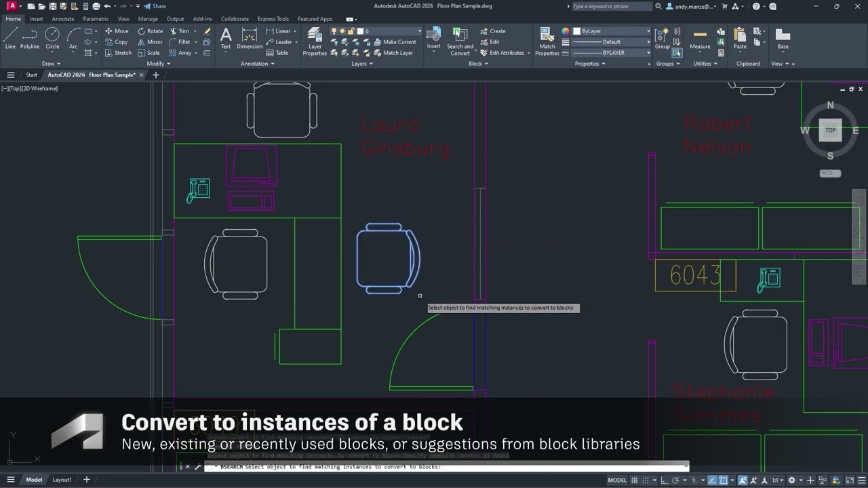Screen dimensions: 868x488
Task: Click in the keyword search field
Action: [612, 6]
